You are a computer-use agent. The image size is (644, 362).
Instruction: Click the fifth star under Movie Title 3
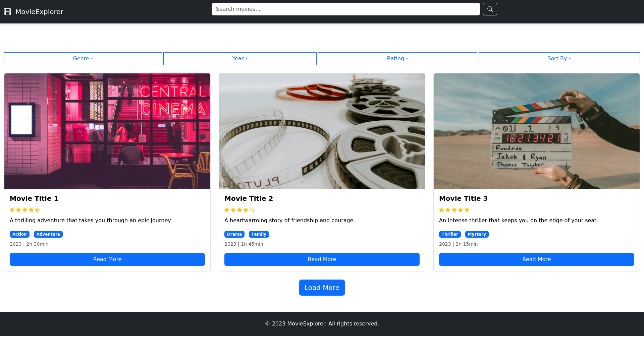[x=467, y=210]
